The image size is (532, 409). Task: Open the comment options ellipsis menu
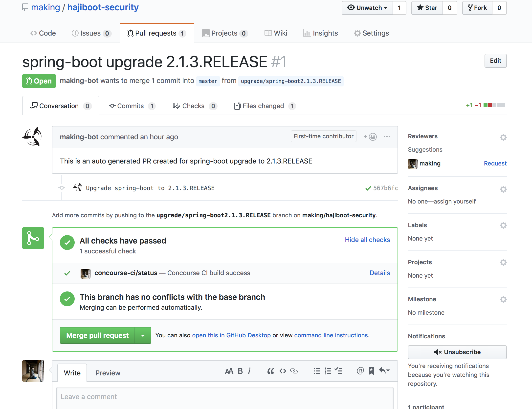click(x=387, y=137)
